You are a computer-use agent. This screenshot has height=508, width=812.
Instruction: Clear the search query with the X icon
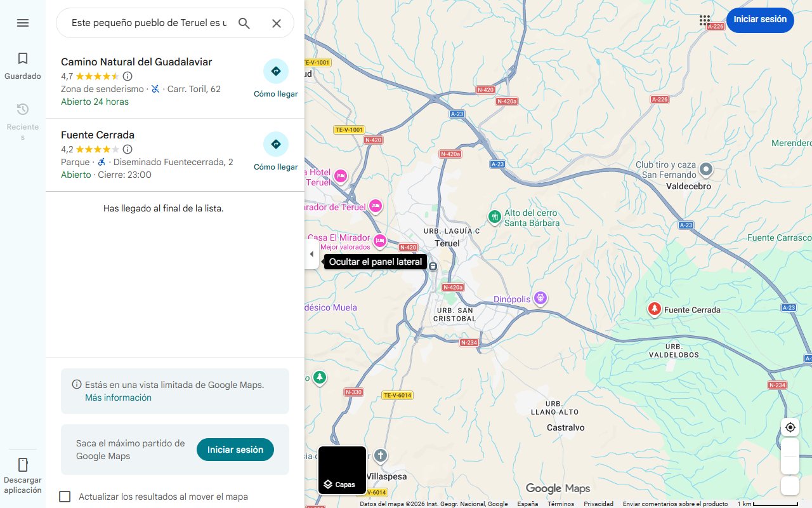click(x=277, y=23)
